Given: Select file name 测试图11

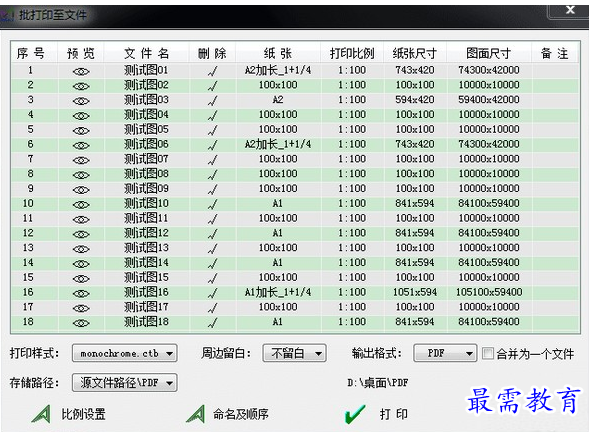Looking at the screenshot, I should [146, 218].
